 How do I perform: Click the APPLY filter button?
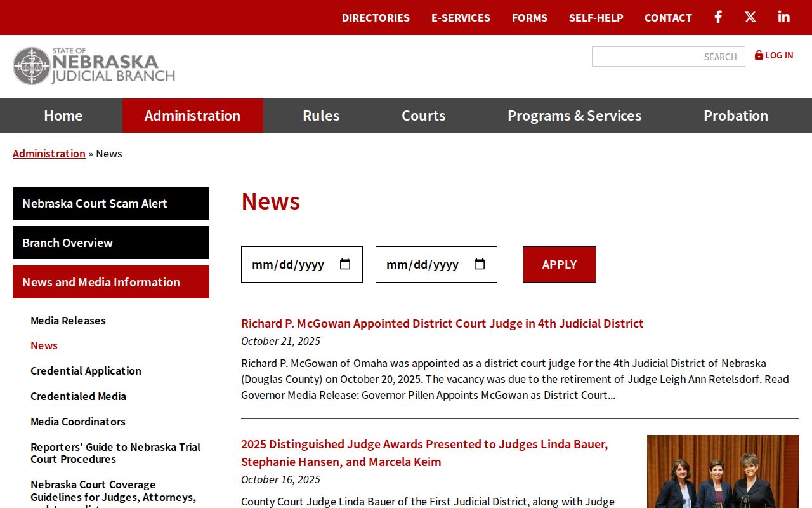pyautogui.click(x=560, y=264)
